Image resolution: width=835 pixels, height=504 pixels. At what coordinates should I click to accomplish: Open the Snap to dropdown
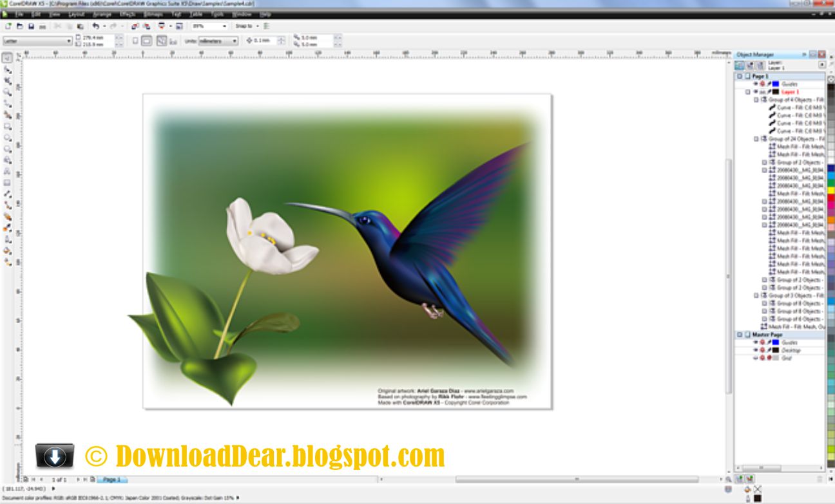point(246,26)
